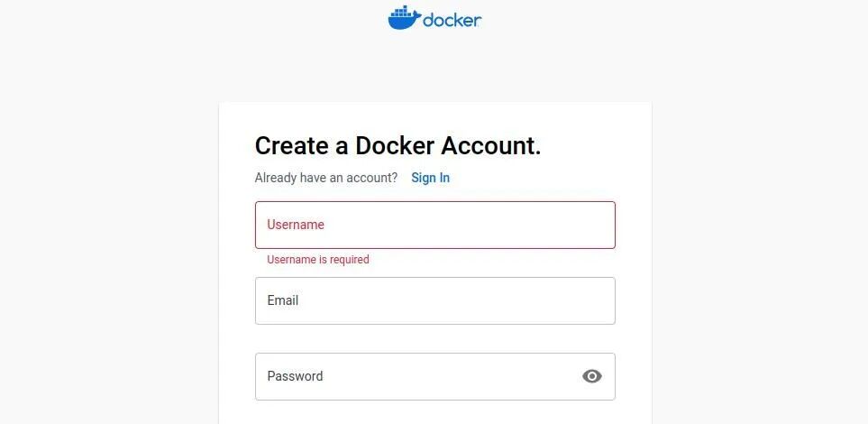Click the red Username placeholder label
Screen dimensions: 868x424
(x=296, y=225)
